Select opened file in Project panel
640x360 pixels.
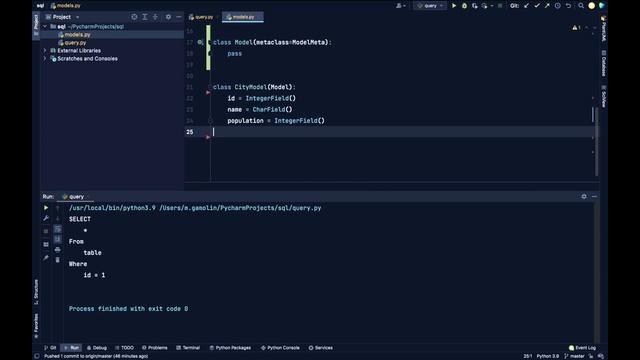point(134,17)
